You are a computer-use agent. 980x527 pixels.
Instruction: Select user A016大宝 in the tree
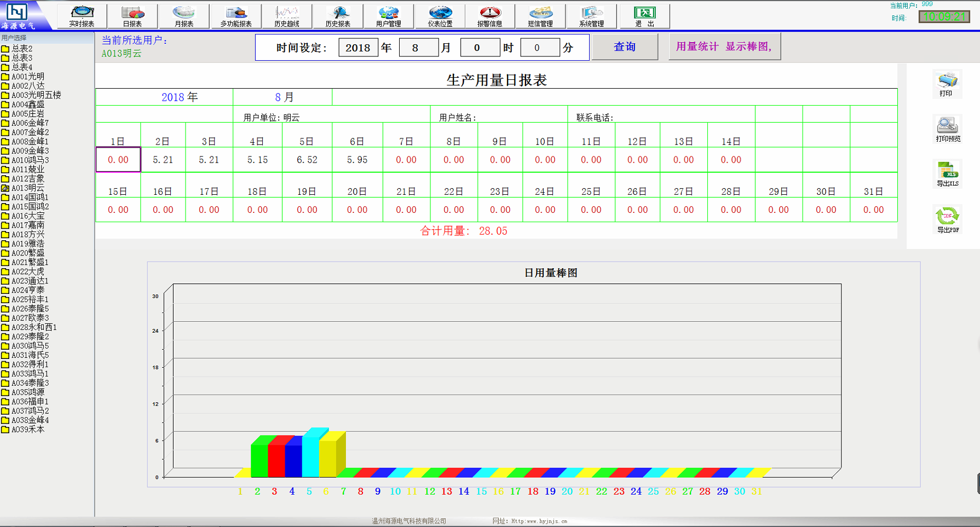(x=28, y=216)
